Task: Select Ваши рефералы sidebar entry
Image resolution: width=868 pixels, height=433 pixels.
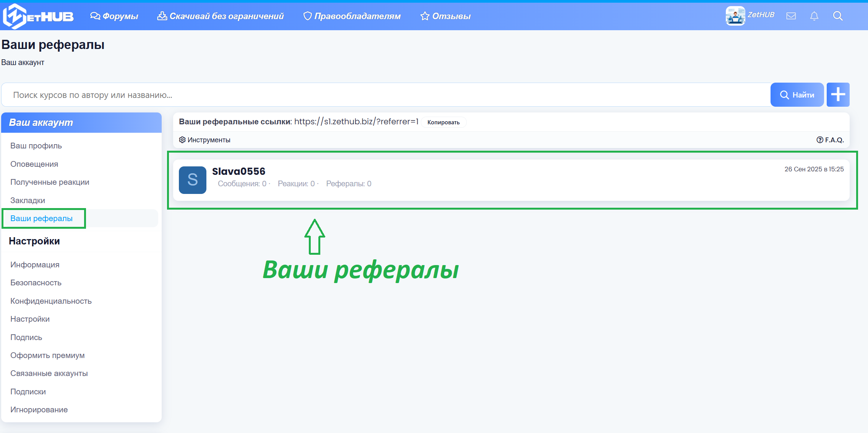Action: pyautogui.click(x=42, y=218)
